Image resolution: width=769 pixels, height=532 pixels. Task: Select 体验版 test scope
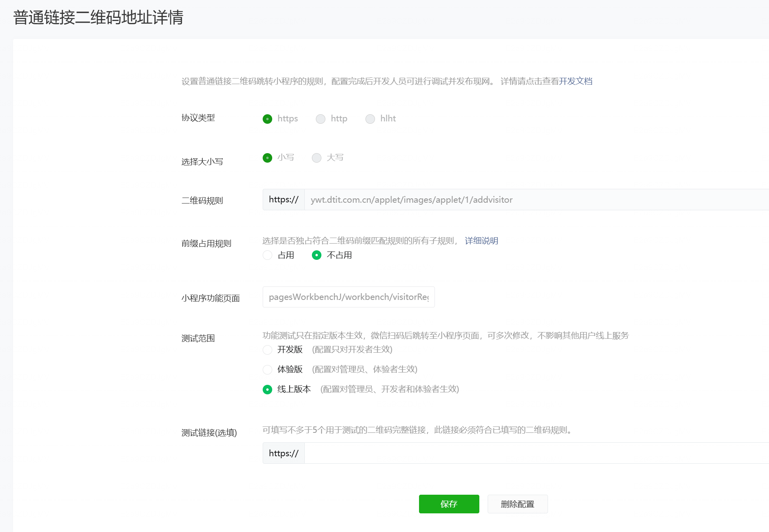[267, 369]
